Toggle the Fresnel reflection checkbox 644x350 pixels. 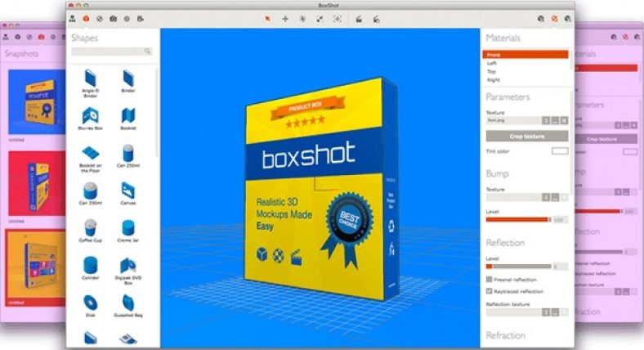coord(490,280)
